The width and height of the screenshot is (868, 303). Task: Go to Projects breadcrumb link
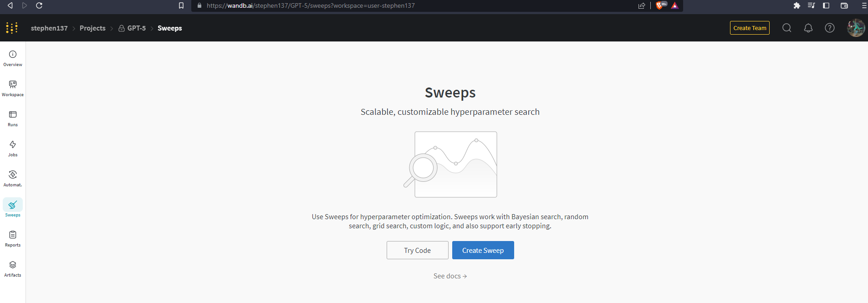(92, 28)
